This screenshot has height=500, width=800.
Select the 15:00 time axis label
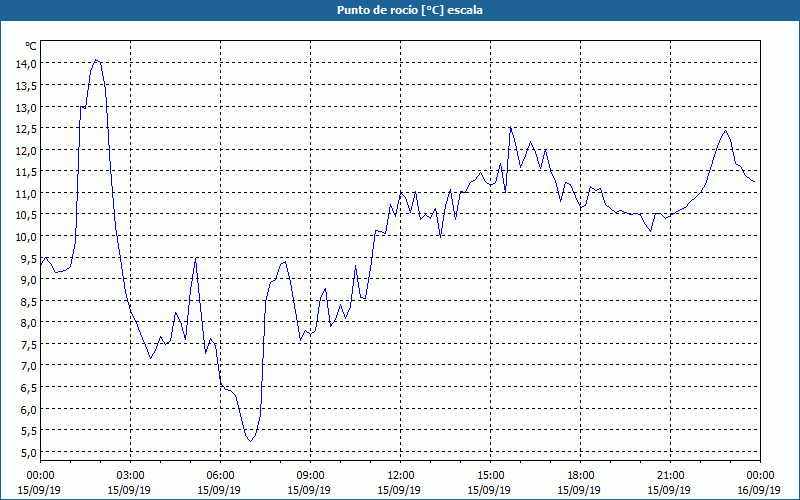pos(490,476)
